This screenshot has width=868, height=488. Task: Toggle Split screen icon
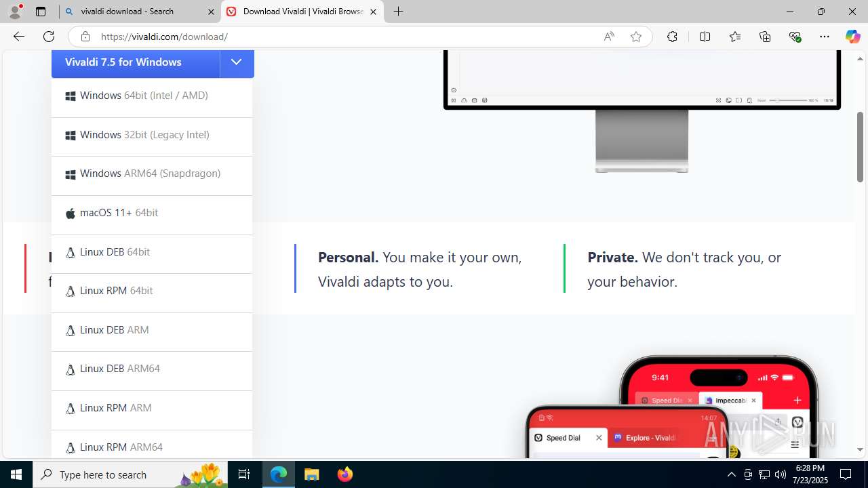point(705,37)
